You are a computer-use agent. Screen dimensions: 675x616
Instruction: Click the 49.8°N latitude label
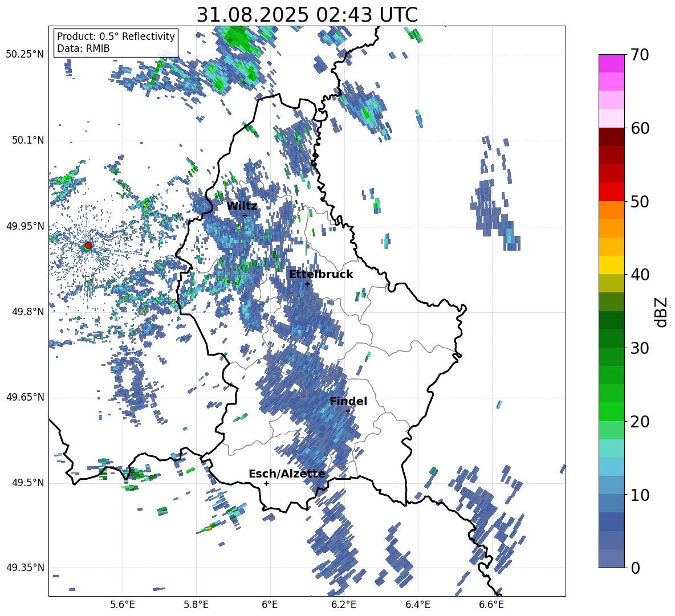[27, 312]
